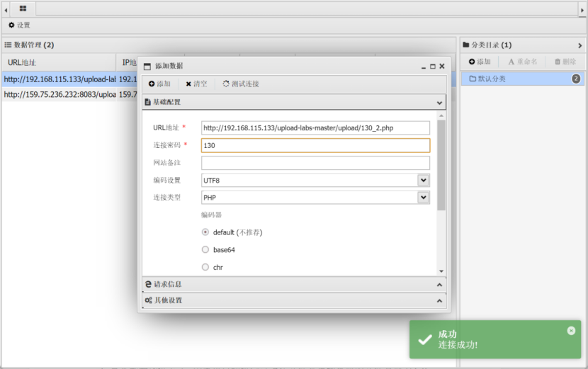Click the dialog scrollbar up arrow

[x=441, y=116]
